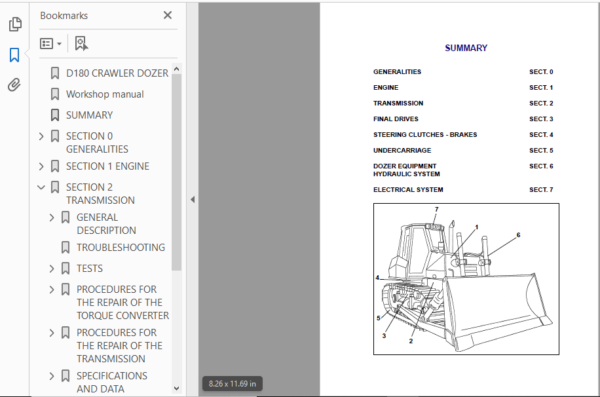The width and height of the screenshot is (600, 397).
Task: Select the Bookmarks sidebar icon
Action: (x=14, y=55)
